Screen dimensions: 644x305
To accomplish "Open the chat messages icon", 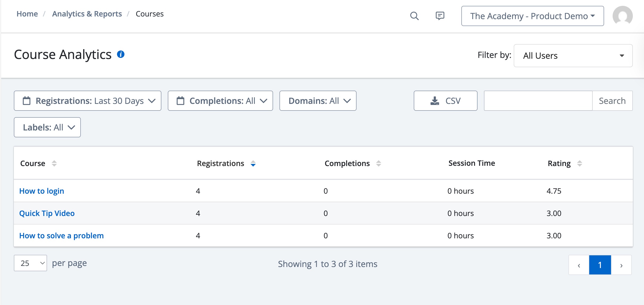I will tap(440, 16).
